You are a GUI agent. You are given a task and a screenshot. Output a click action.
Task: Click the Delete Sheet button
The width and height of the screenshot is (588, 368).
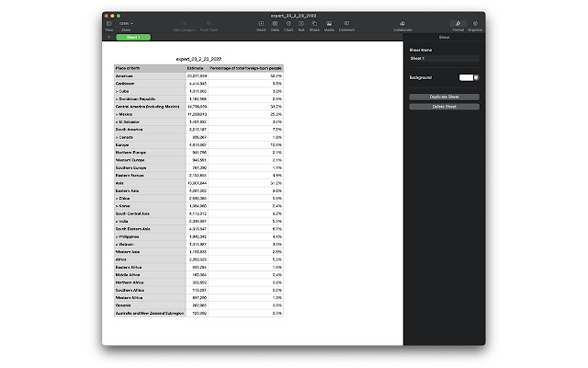click(x=444, y=107)
